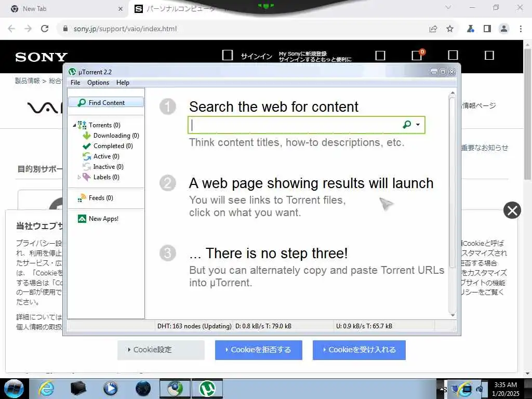Open Chrome tab search chevron
Image resolution: width=532 pixels, height=399 pixels.
[448, 7]
